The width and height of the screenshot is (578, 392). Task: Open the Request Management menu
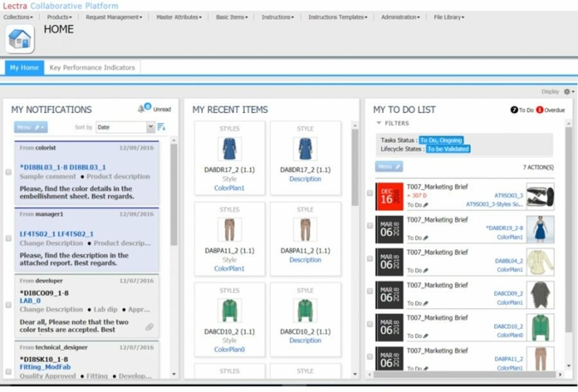113,17
